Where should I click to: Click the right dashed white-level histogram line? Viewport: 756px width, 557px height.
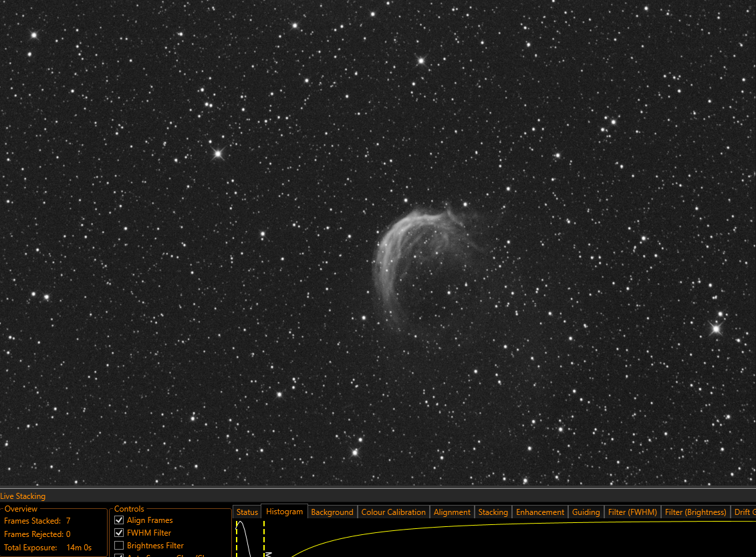tap(264, 539)
